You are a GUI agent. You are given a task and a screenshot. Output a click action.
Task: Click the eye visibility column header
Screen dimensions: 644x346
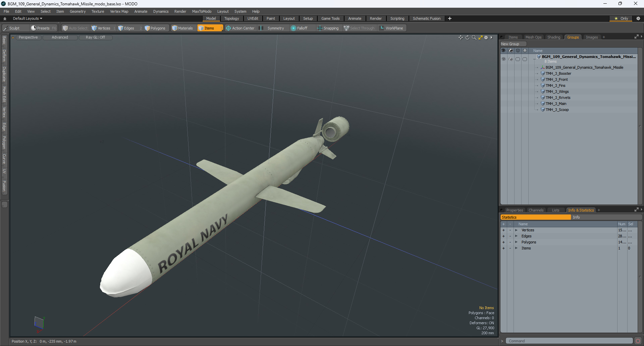coord(503,50)
